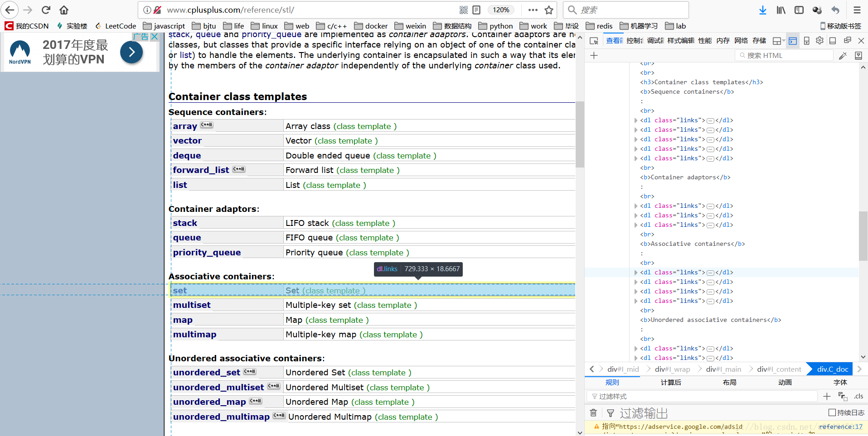Bookmark this page with the star
Image resolution: width=868 pixels, height=436 pixels.
[x=549, y=10]
